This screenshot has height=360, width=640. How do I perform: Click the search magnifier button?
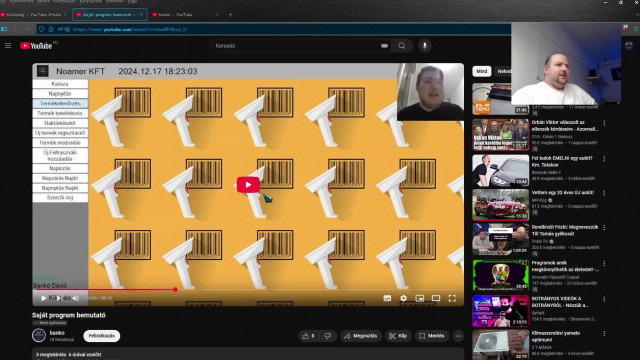[x=402, y=46]
